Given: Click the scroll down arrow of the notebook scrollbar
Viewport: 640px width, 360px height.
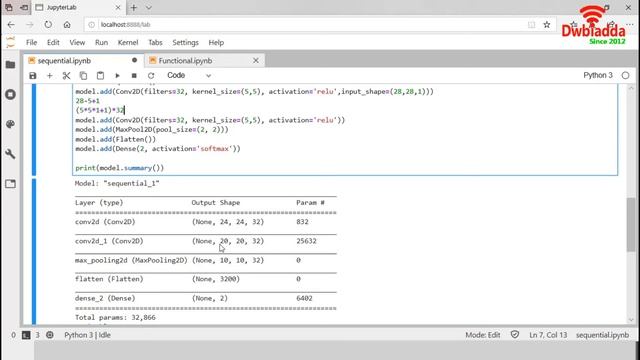Looking at the screenshot, I should (x=631, y=320).
